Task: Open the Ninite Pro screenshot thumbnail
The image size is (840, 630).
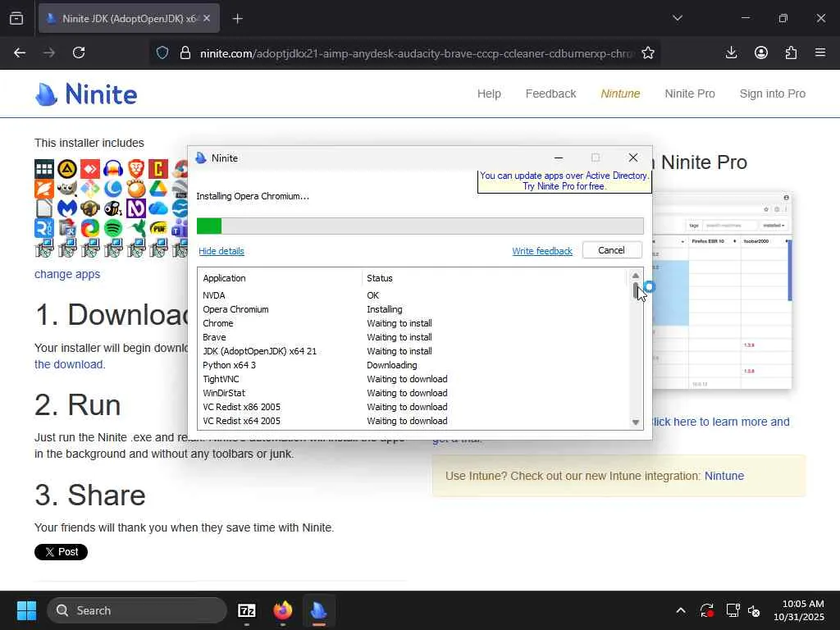Action: click(722, 290)
